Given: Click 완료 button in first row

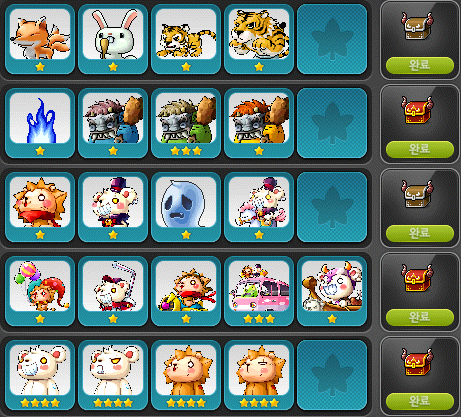Looking at the screenshot, I should pyautogui.click(x=420, y=65).
